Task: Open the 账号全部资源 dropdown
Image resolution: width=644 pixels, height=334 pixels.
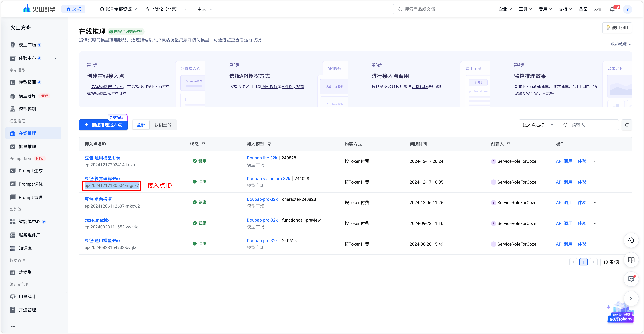Action: (x=118, y=9)
